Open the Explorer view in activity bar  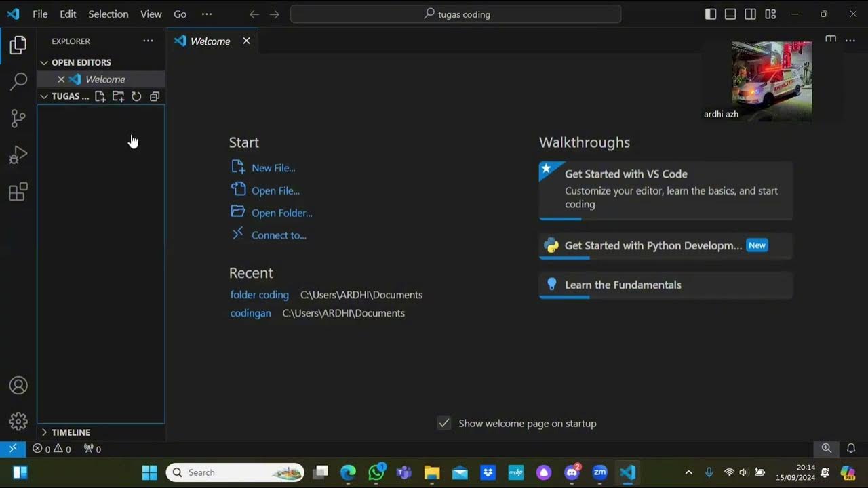[18, 45]
